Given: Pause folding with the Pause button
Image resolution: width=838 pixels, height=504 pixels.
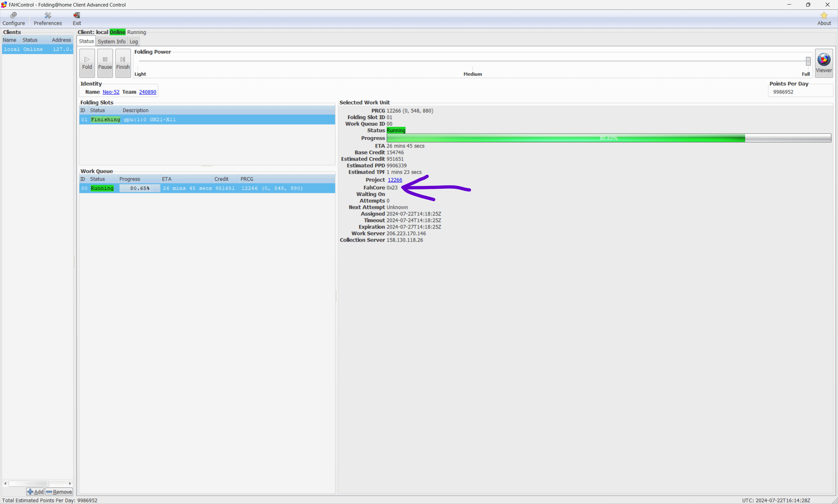Looking at the screenshot, I should (x=105, y=63).
